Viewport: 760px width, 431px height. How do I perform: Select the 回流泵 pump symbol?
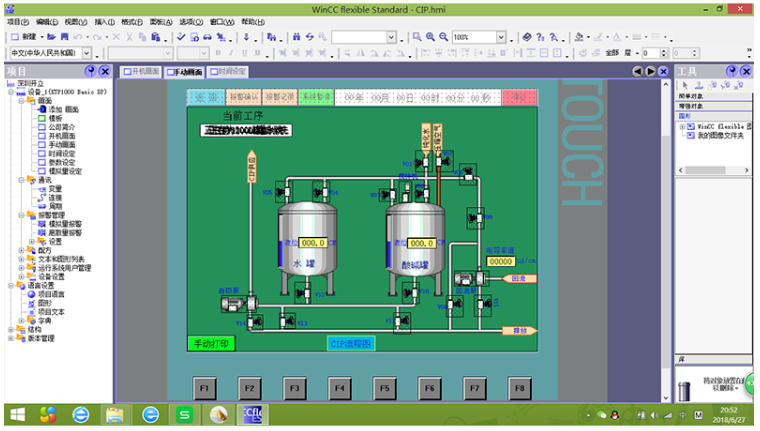[x=470, y=279]
